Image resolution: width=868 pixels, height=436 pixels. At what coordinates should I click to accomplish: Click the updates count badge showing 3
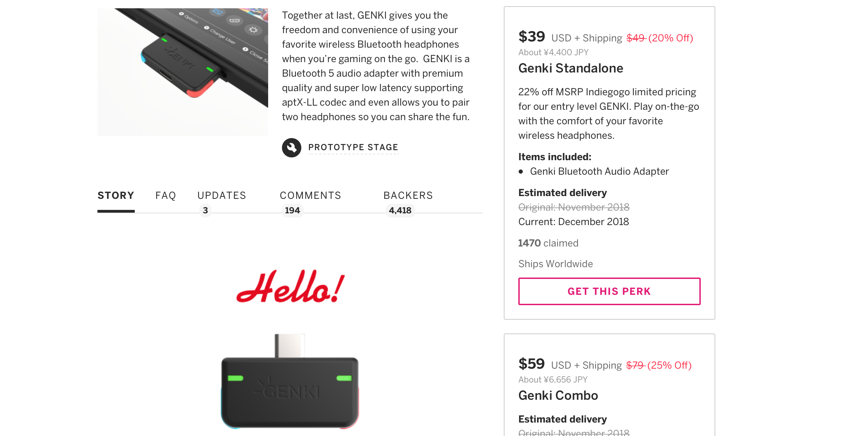[205, 210]
